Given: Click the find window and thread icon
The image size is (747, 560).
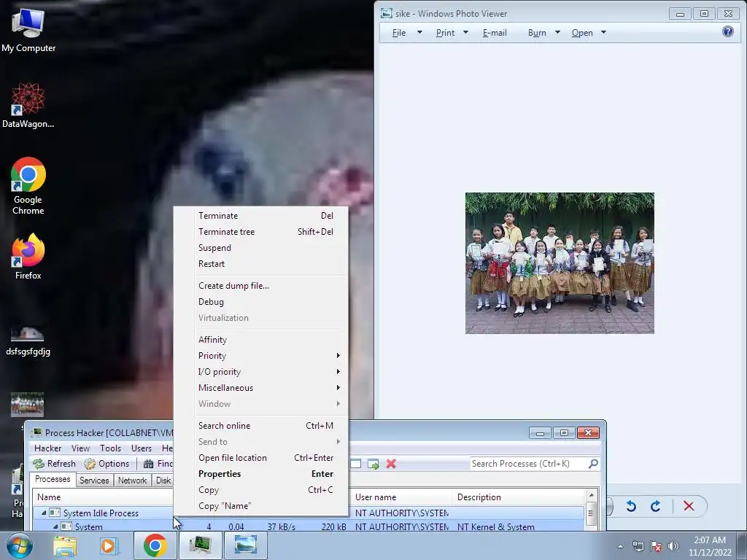Looking at the screenshot, I should click(x=373, y=464).
